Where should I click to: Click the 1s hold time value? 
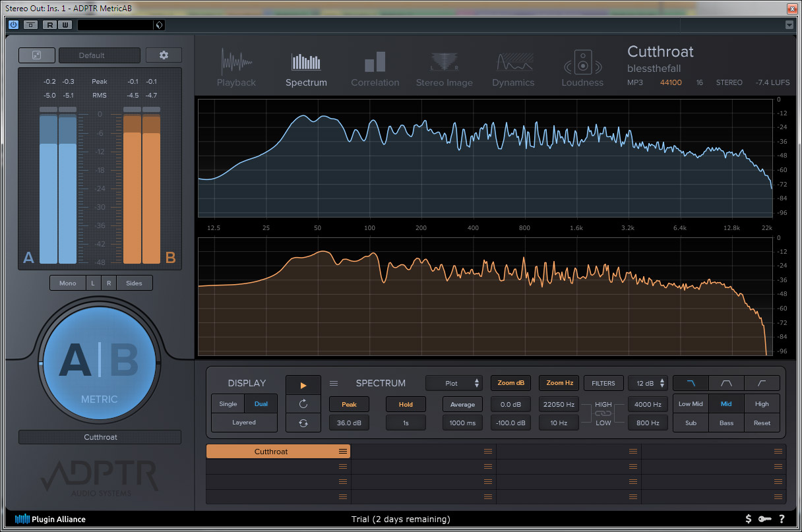406,423
